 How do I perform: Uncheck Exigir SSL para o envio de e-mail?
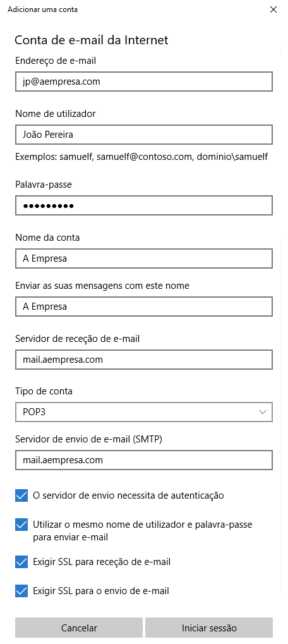click(21, 591)
